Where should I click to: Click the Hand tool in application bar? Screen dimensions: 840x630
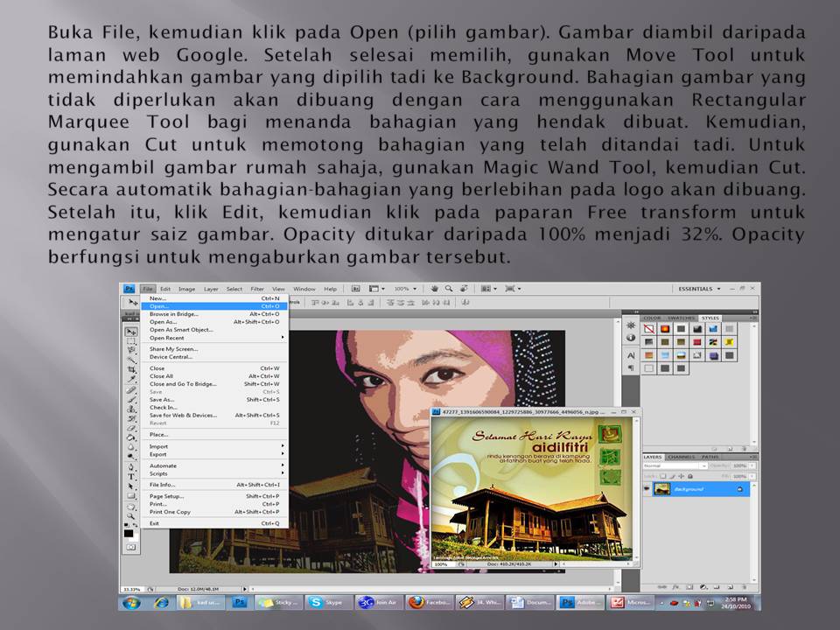(435, 289)
